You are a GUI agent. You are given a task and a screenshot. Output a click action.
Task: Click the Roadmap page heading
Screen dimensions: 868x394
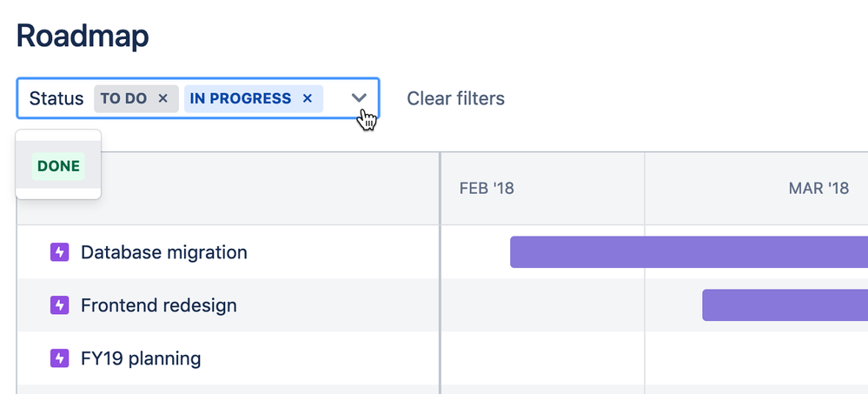[x=83, y=36]
